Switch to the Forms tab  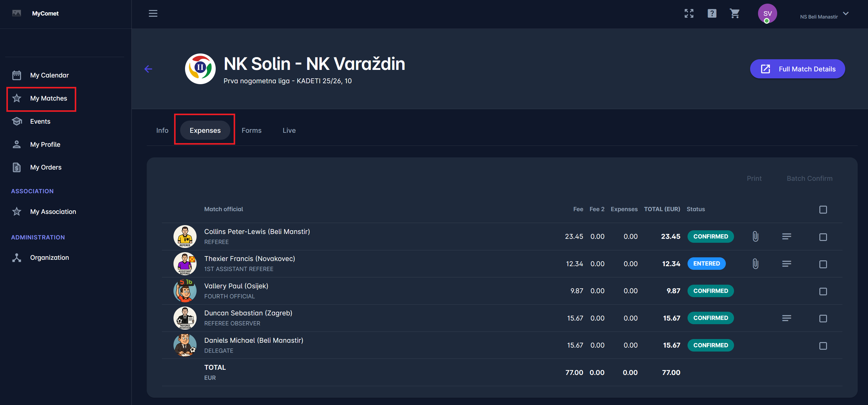[x=251, y=130]
